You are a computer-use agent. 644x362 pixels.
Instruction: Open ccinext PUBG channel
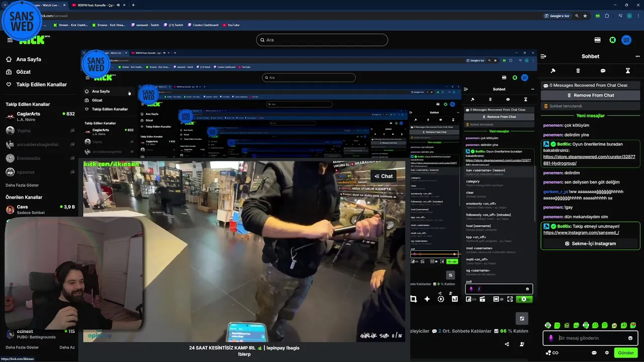[x=40, y=334]
